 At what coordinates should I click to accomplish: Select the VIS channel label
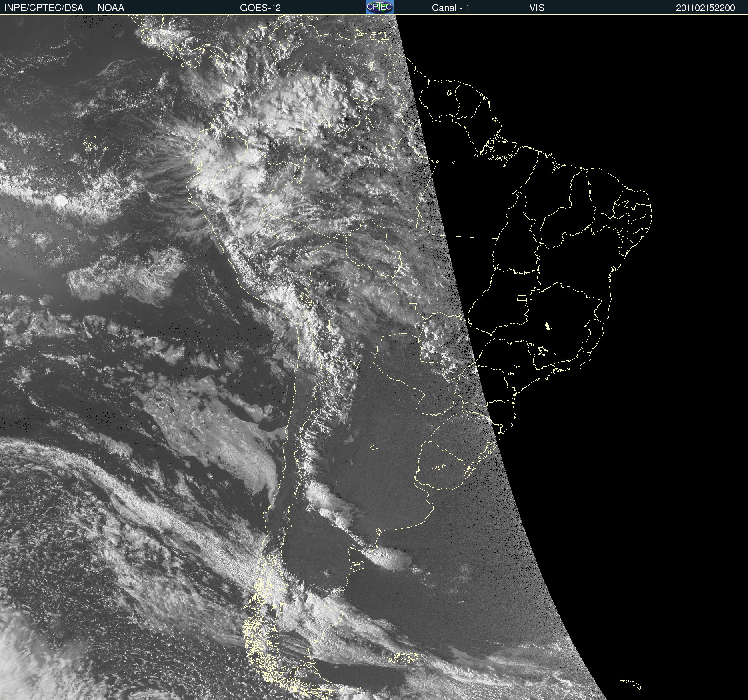[x=537, y=8]
